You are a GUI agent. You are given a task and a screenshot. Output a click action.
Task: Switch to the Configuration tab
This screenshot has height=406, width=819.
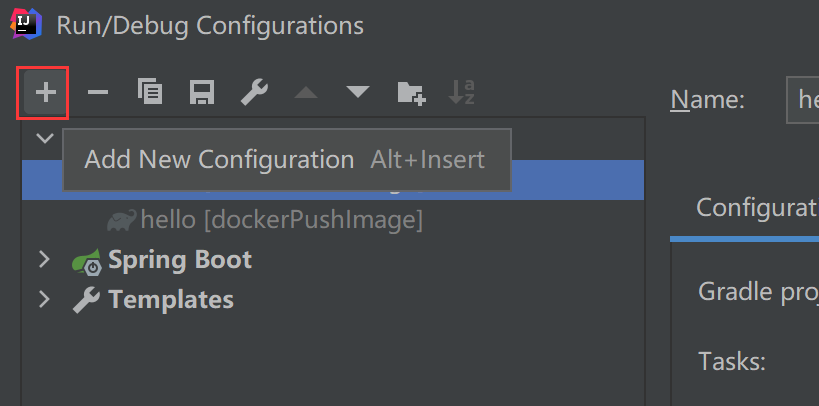[x=756, y=207]
